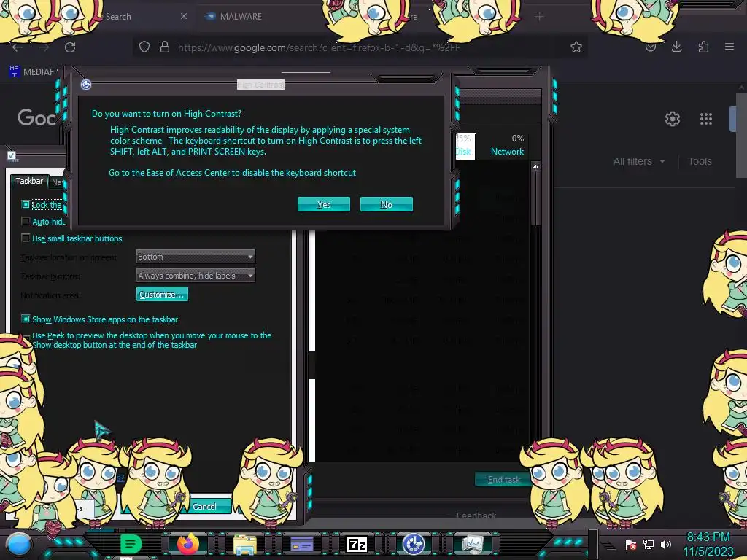Toggle Lock the taskbar checkbox
Image resolution: width=747 pixels, height=560 pixels.
tap(26, 204)
